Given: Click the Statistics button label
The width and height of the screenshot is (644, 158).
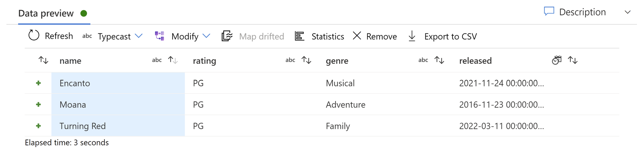Looking at the screenshot, I should 328,36.
